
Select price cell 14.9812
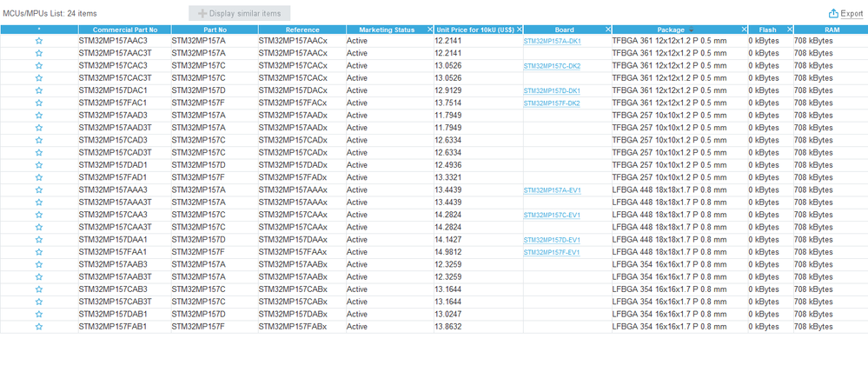coord(479,252)
